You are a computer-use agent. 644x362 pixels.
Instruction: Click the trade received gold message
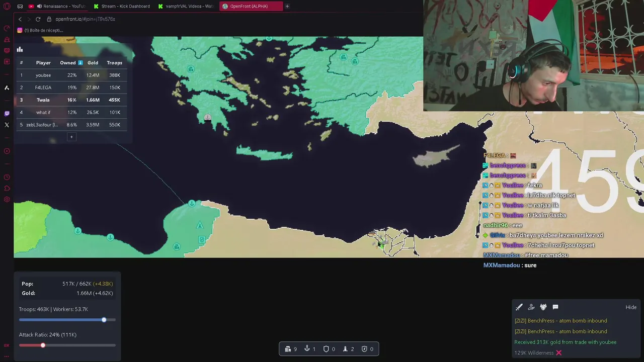click(565, 342)
